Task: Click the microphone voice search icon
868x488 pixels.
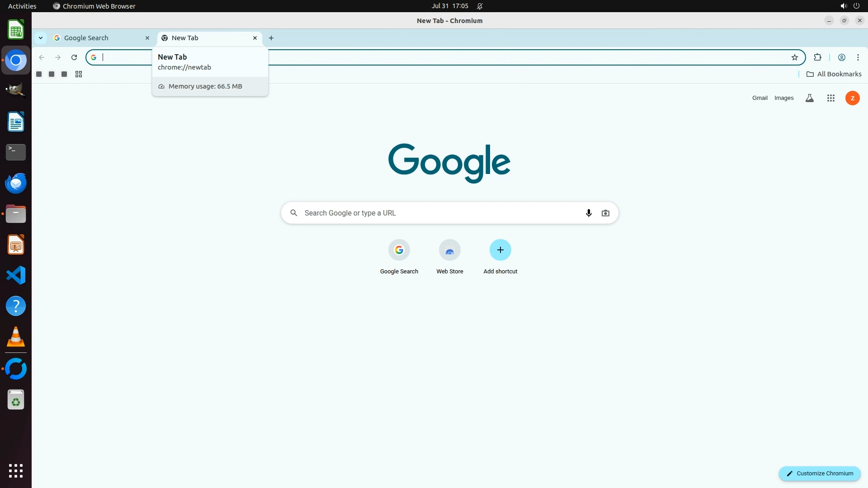Action: coord(589,213)
